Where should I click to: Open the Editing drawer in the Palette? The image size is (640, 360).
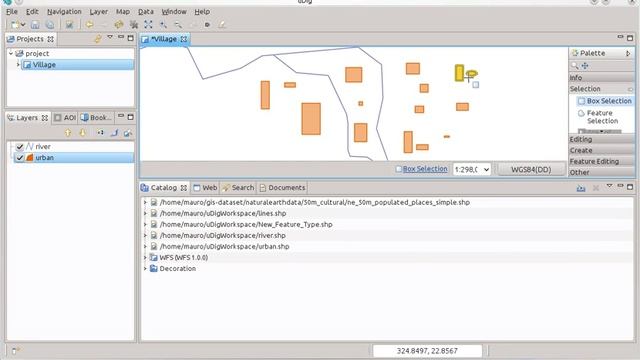coord(602,139)
